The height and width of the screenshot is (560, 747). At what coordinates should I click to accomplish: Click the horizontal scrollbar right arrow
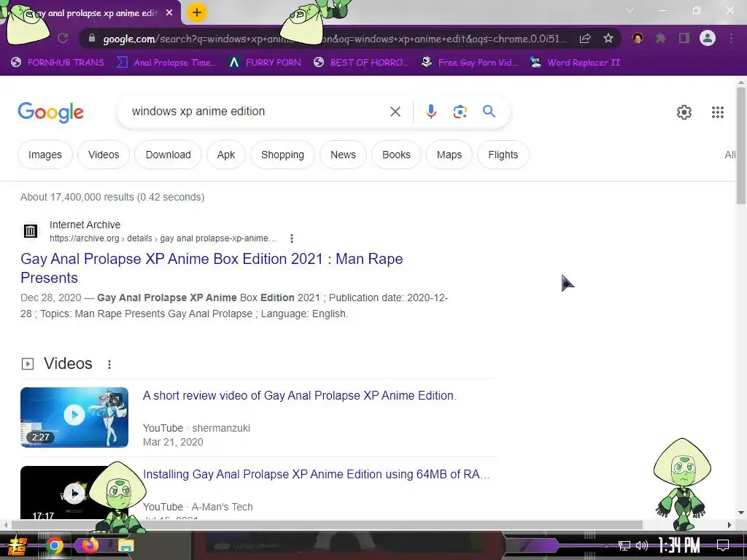point(729,525)
